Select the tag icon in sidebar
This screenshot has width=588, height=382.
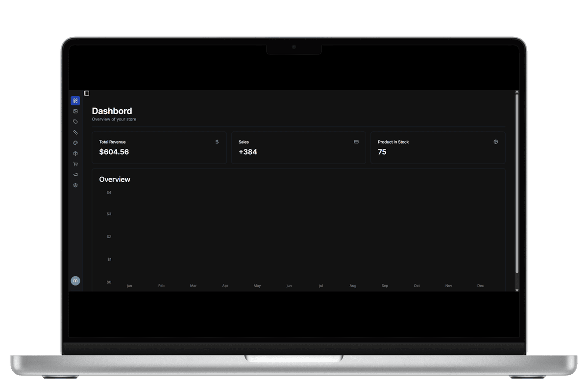(x=75, y=122)
